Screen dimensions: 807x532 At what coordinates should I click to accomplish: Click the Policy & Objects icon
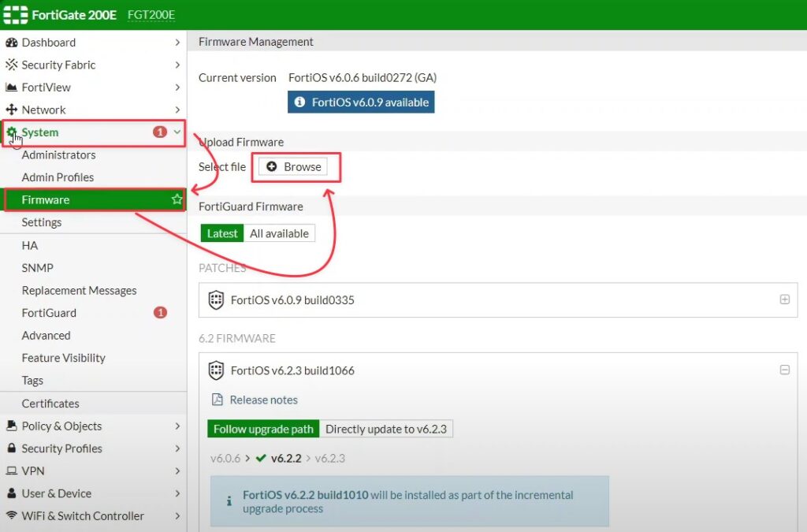(11, 426)
